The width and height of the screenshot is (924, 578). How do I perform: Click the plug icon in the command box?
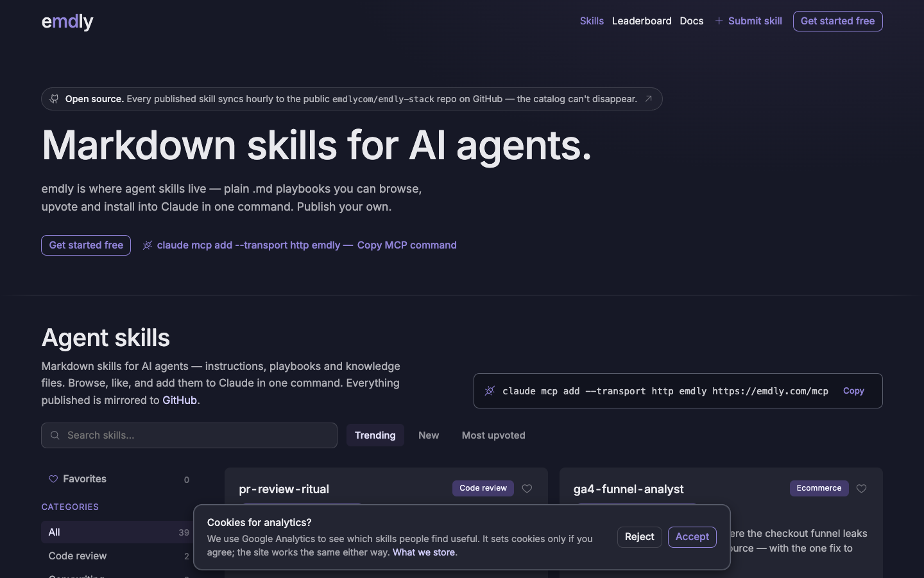490,390
